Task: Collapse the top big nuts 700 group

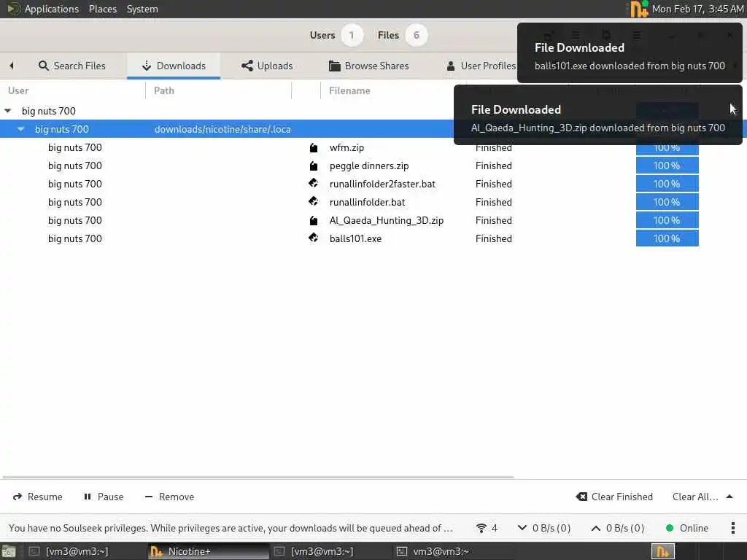Action: 7,111
